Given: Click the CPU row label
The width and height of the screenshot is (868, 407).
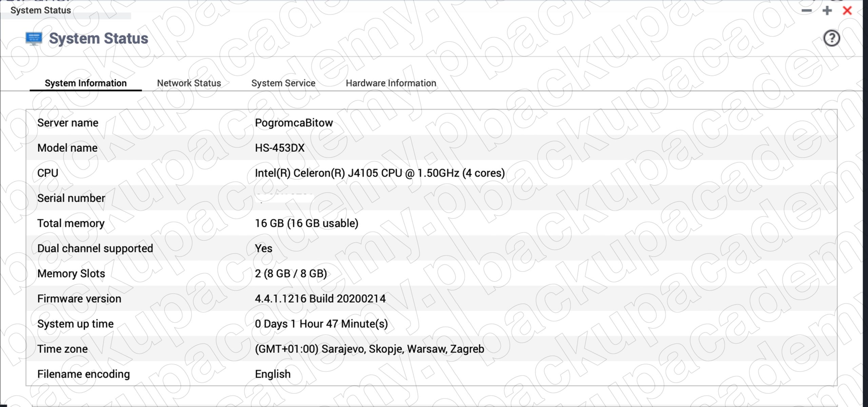Looking at the screenshot, I should coord(48,173).
